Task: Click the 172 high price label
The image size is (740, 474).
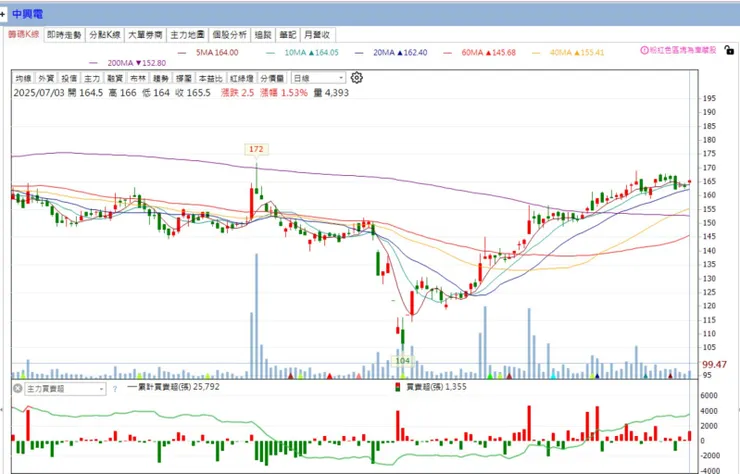Action: 256,149
